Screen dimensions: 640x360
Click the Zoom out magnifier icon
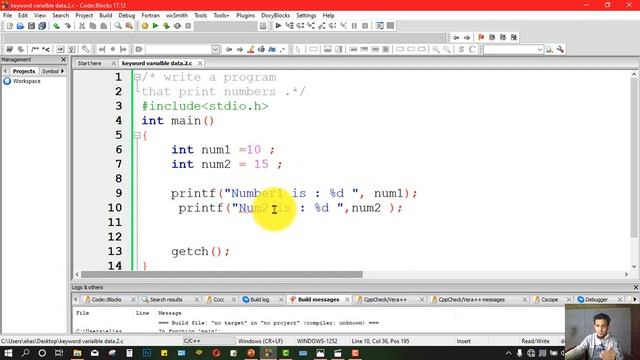coord(447,49)
